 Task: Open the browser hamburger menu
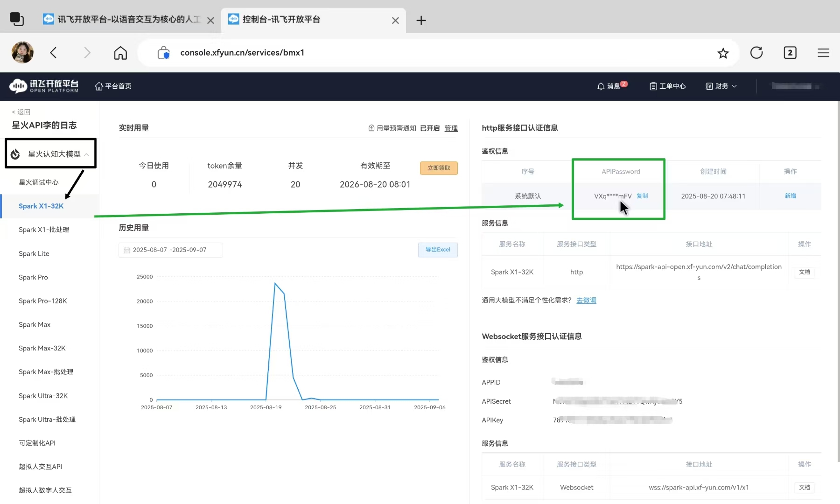[x=823, y=53]
